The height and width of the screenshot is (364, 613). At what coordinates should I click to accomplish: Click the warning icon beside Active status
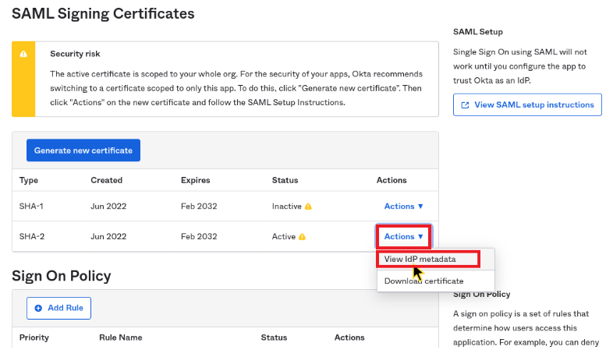point(302,237)
